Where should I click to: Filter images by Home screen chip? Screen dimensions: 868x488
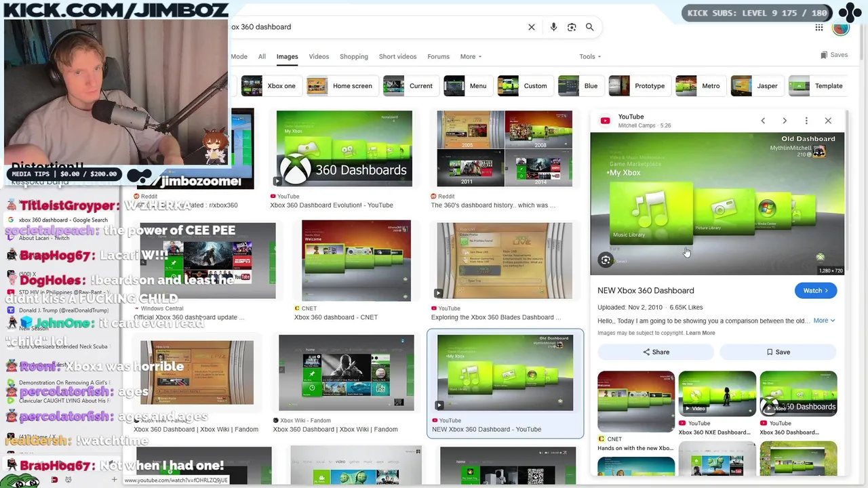coord(341,86)
